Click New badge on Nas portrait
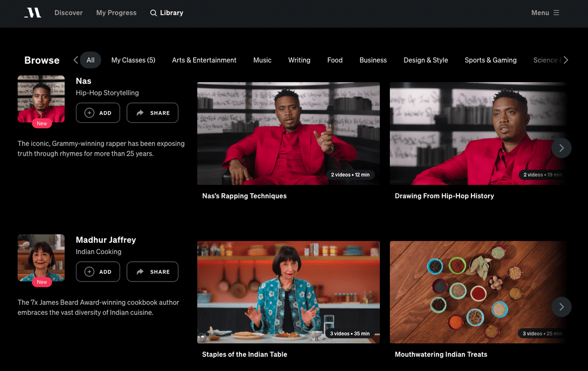The image size is (588, 371). pos(42,123)
